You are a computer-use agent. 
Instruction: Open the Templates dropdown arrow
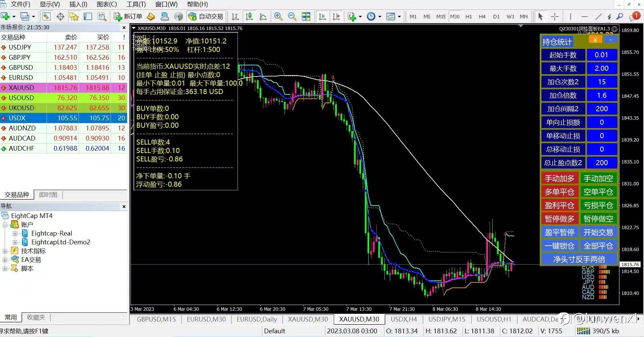[x=399, y=16]
